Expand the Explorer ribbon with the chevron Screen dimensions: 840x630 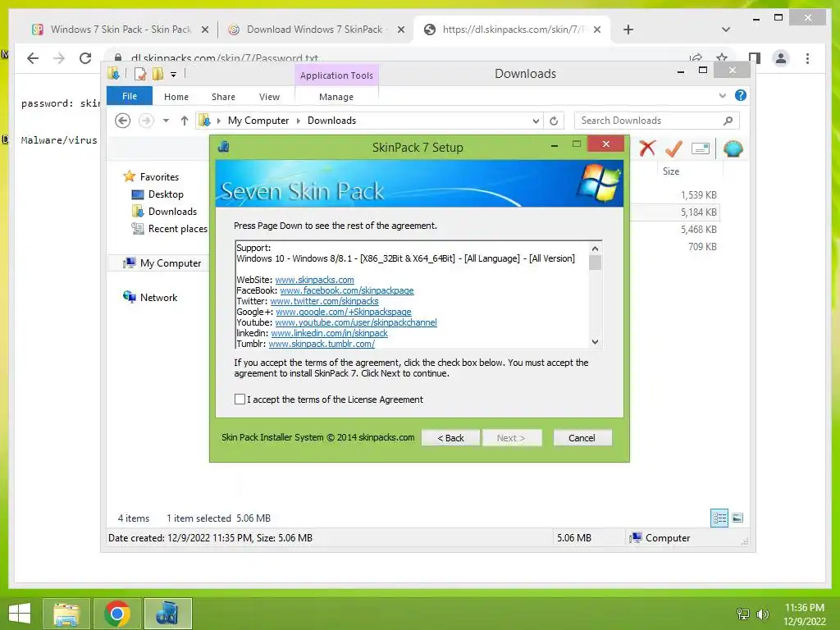[x=722, y=95]
